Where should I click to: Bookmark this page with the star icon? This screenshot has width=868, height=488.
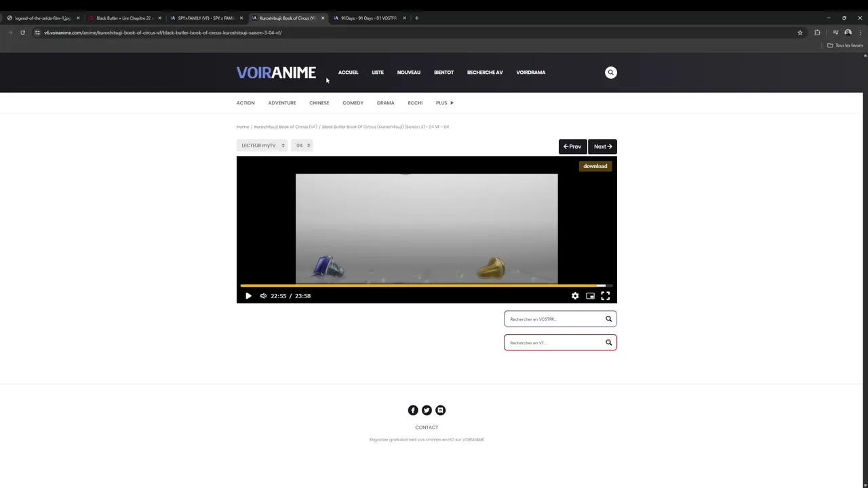click(x=800, y=33)
